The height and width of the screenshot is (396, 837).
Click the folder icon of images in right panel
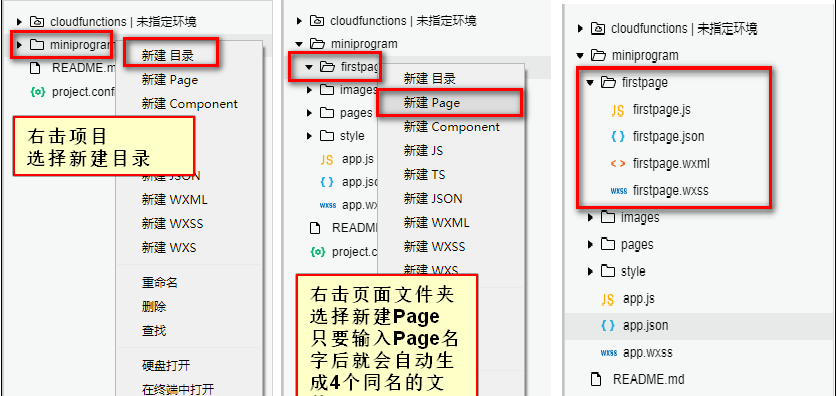tap(607, 217)
